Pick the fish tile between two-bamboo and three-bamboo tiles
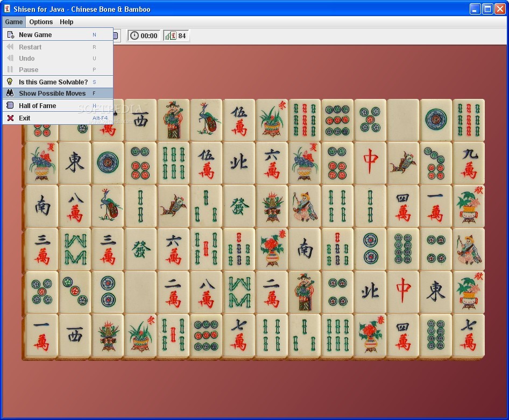The height and width of the screenshot is (420, 509). click(173, 207)
